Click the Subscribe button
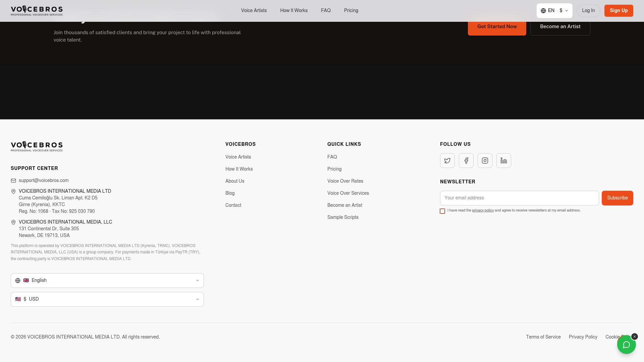 tap(618, 198)
